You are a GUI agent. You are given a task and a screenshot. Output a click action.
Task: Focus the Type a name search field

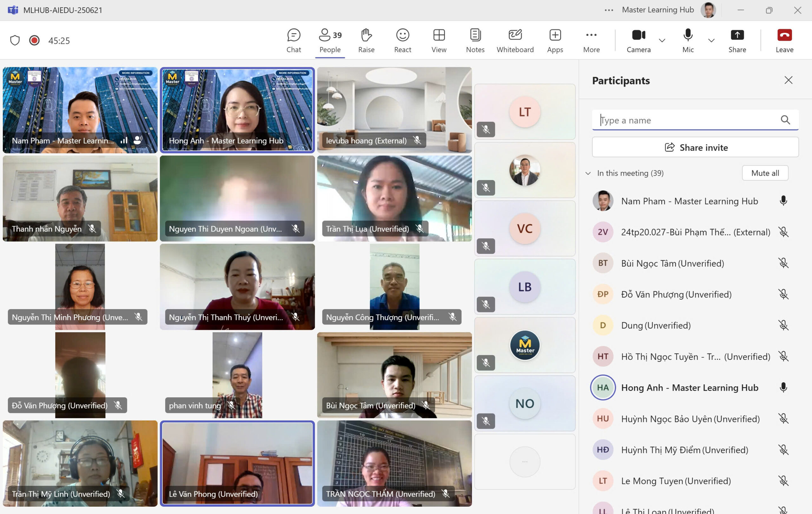tap(695, 120)
